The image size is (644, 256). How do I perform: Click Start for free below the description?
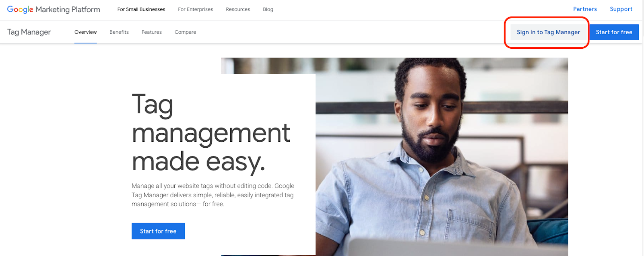point(158,231)
